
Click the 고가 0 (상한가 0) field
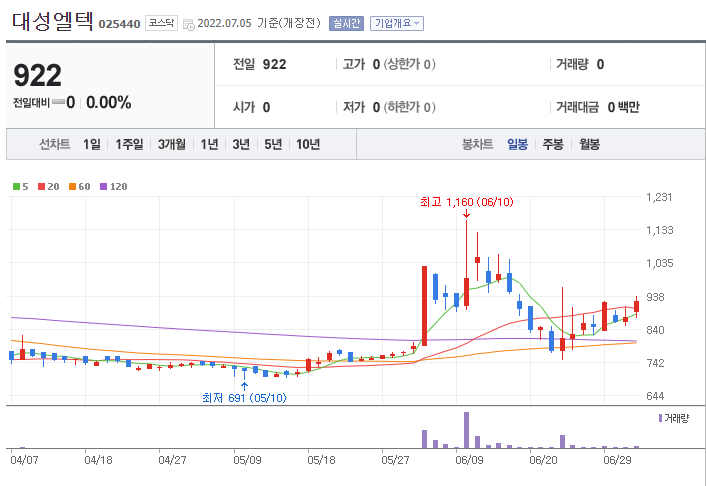click(x=389, y=64)
